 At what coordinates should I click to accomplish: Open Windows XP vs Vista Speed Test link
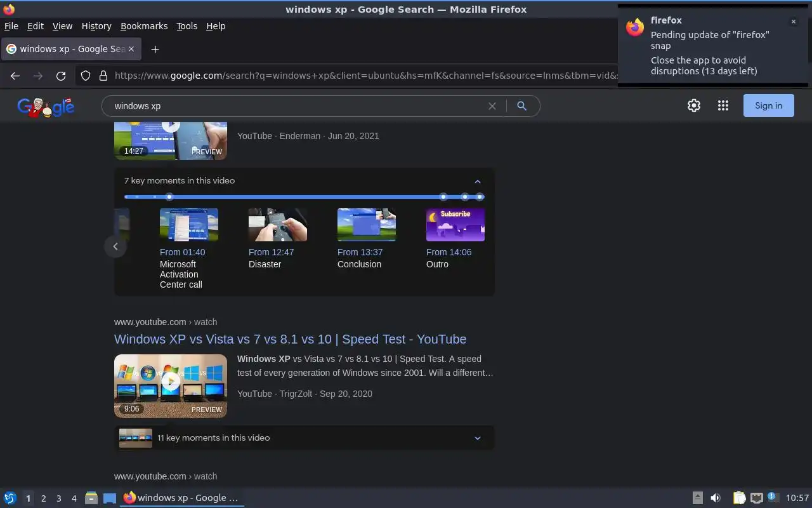pos(290,339)
